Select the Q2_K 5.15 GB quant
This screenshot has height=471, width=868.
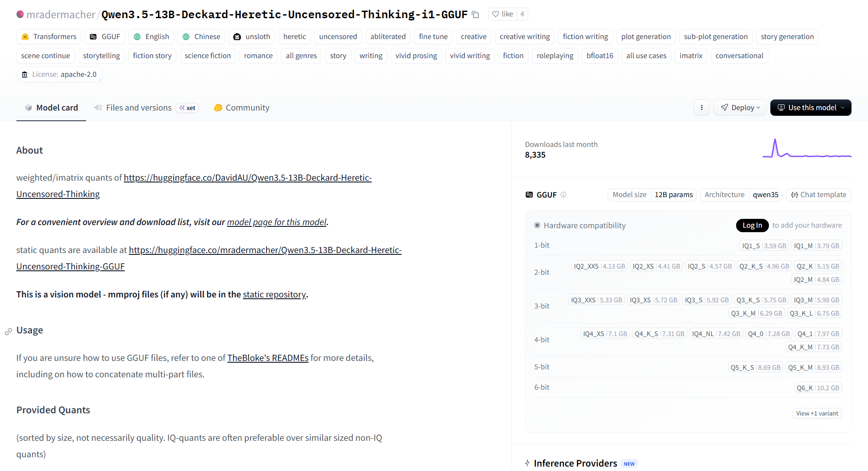[x=818, y=266]
